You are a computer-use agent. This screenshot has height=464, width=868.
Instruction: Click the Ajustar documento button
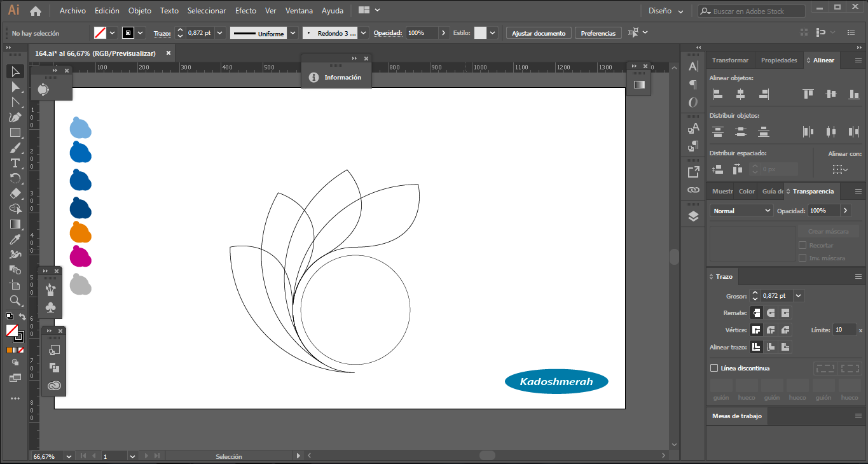[539, 33]
